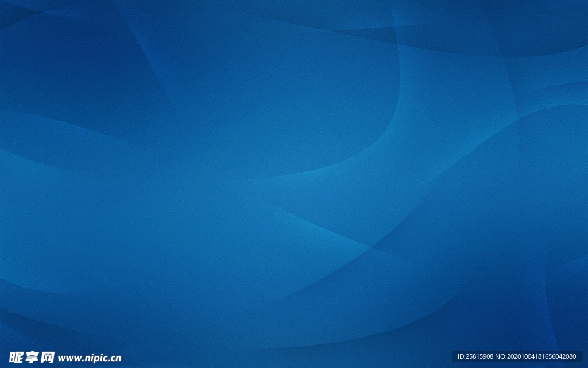Click the ".cn" ending of the URL
Image resolution: width=588 pixels, height=368 pixels.
point(114,358)
